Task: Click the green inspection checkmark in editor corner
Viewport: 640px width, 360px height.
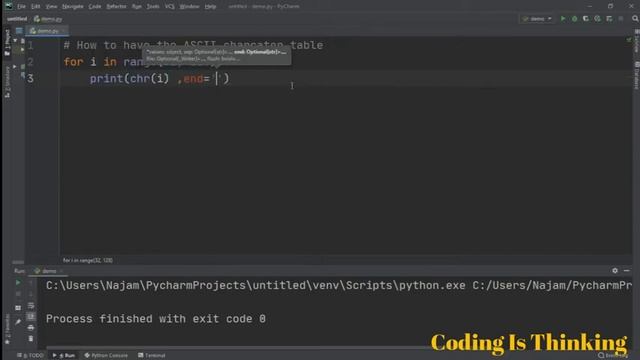Action: [629, 40]
